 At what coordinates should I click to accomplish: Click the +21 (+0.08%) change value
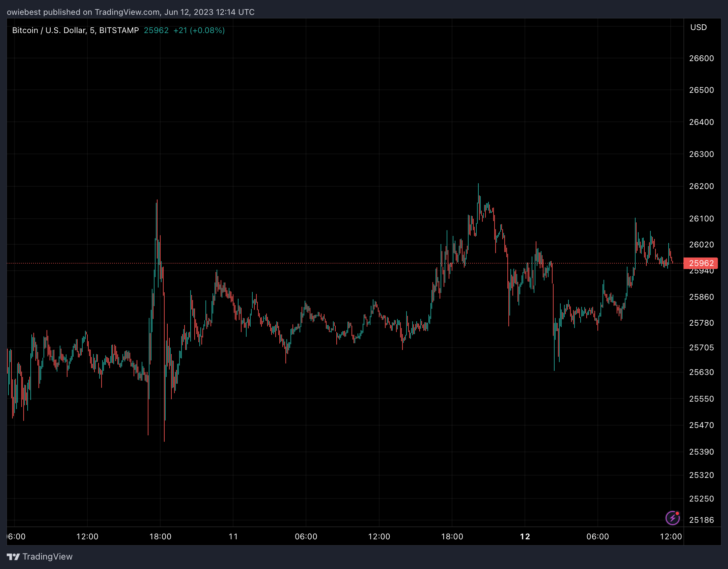pyautogui.click(x=199, y=30)
